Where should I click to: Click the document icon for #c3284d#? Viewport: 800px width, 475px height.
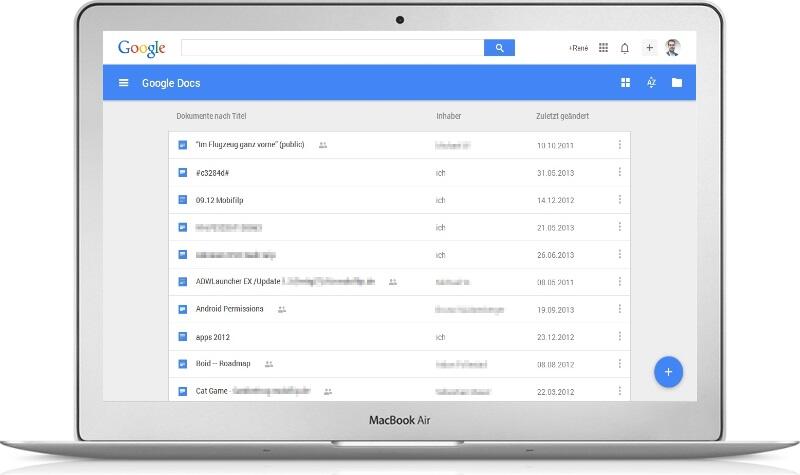[183, 172]
